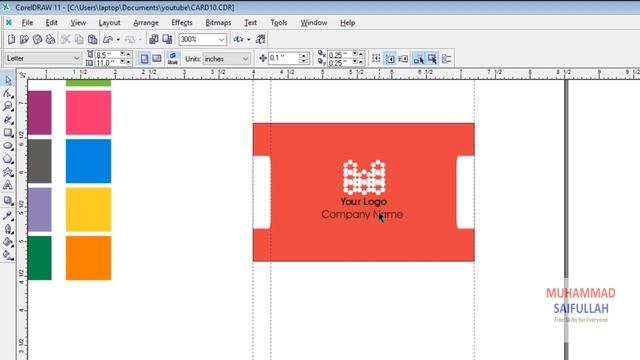
Task: Select the Fill tool
Action: click(x=8, y=242)
